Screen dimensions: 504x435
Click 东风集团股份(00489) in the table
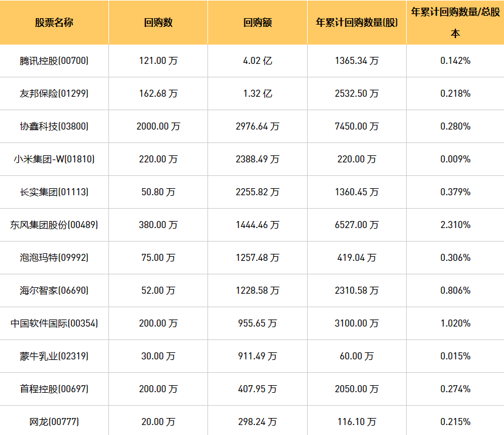coord(54,225)
